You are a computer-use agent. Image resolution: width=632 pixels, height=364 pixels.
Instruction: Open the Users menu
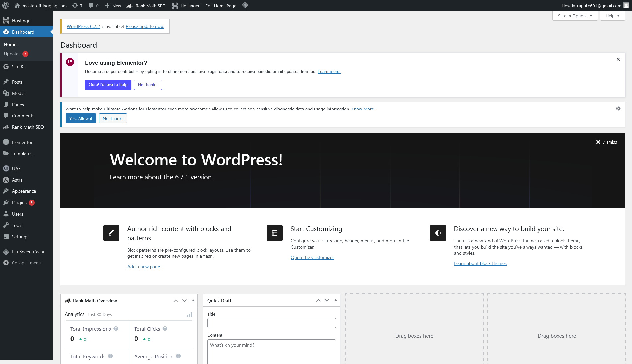coord(27,214)
